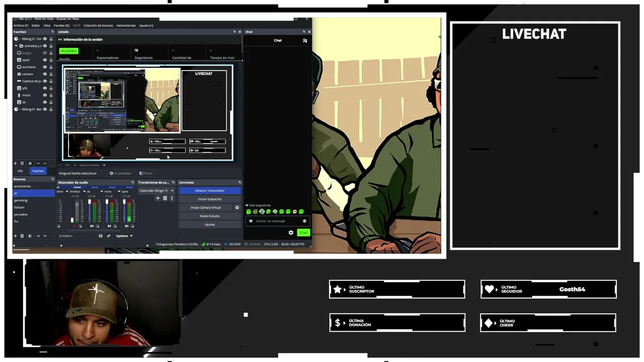This screenshot has height=362, width=644.
Task: Remove scene using Escenas trash icon
Action: [22, 236]
